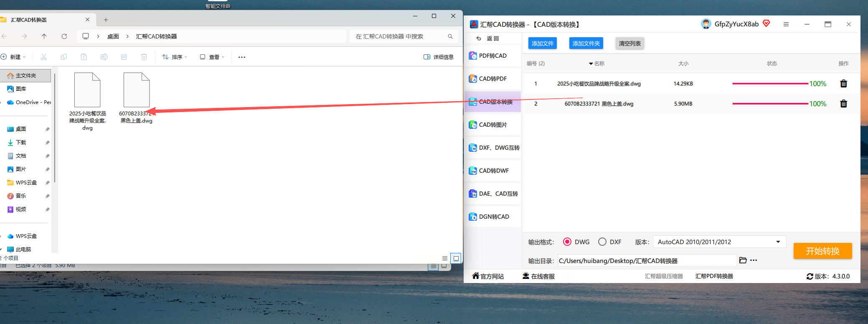Check for updates via version refresh icon
Screen dimensions: 868x324
pos(810,276)
